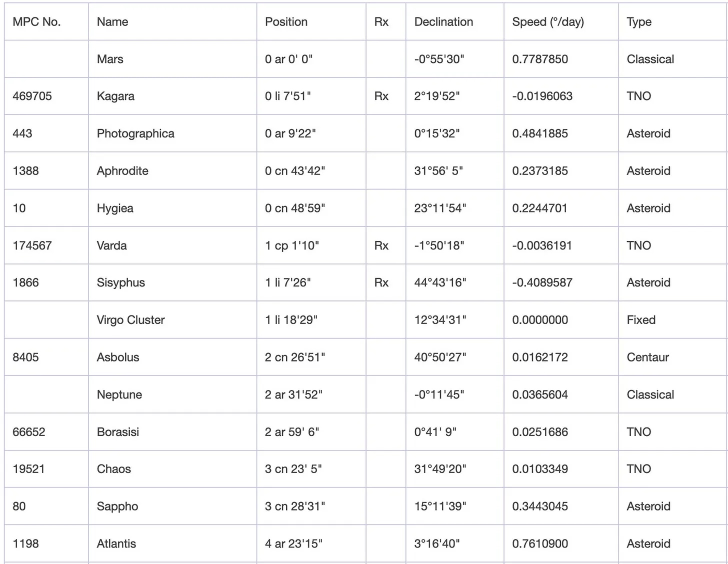Click the Atlantis name cell
The height and width of the screenshot is (564, 728).
coord(116,543)
